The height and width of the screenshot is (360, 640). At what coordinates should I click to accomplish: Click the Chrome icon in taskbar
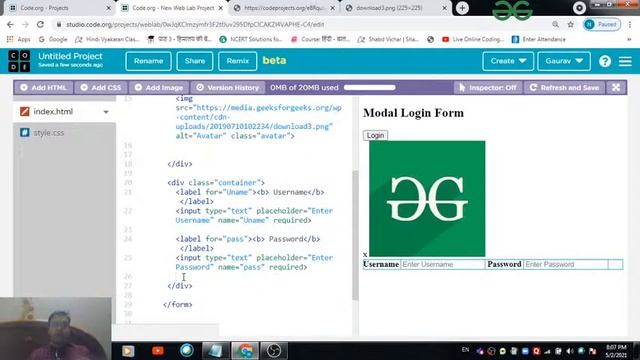(x=245, y=351)
